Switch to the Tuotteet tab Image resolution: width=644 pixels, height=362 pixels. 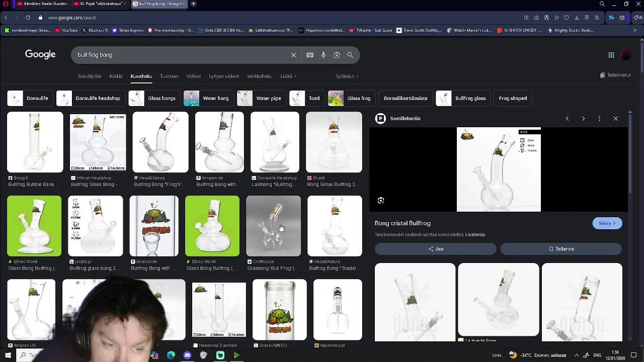point(169,76)
